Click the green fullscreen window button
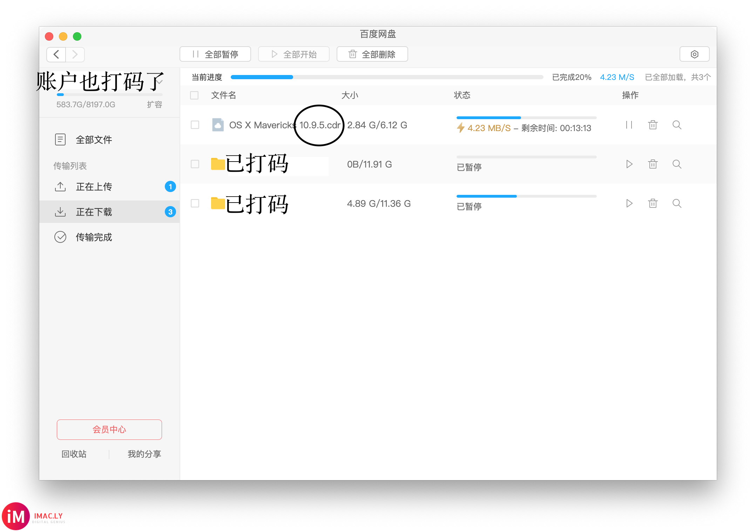The width and height of the screenshot is (756, 532). (77, 36)
